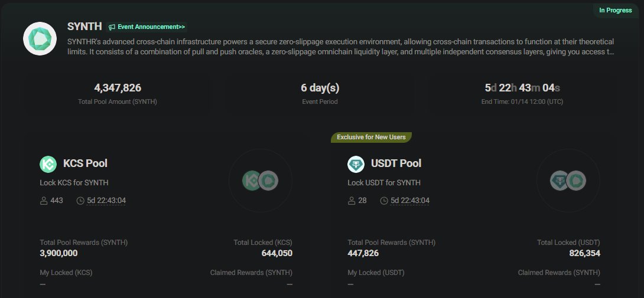Image resolution: width=644 pixels, height=298 pixels.
Task: Click the clock icon in USDT Pool
Action: click(384, 201)
